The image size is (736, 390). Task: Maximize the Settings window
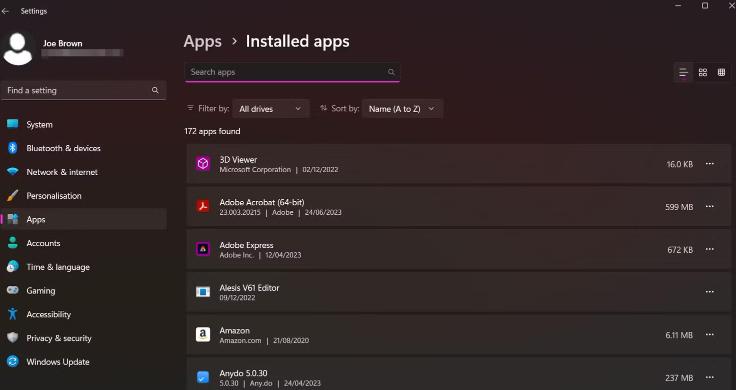705,6
